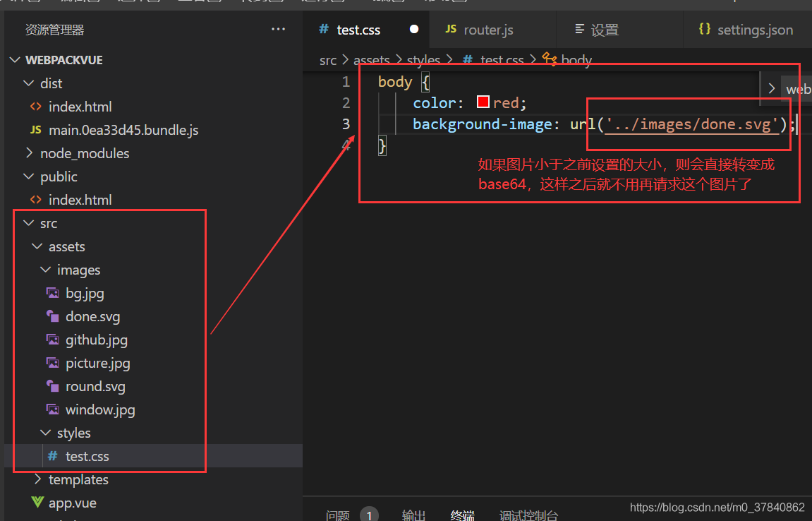Click the CSS hash icon on test.css tab

pyautogui.click(x=324, y=29)
